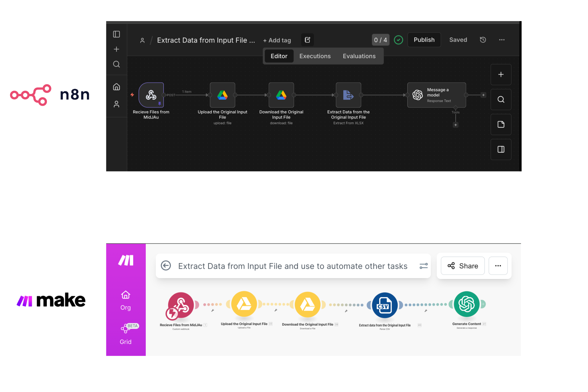This screenshot has width=588, height=392.
Task: Open the n8n webhook trigger node
Action: [x=151, y=95]
